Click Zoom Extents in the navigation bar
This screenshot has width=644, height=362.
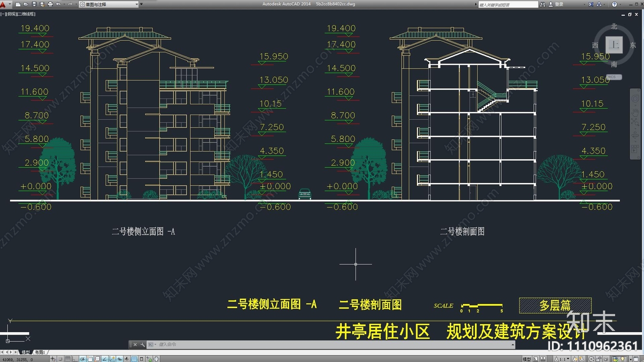coord(635,122)
